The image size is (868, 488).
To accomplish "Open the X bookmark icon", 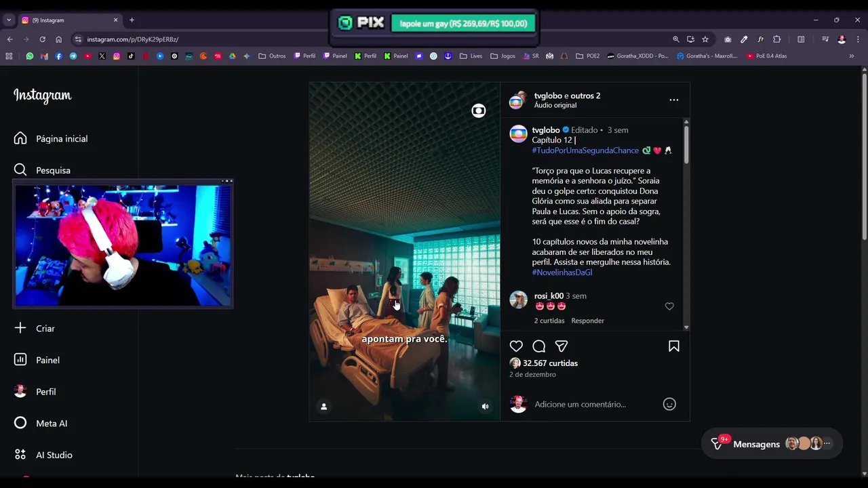I will pyautogui.click(x=102, y=56).
